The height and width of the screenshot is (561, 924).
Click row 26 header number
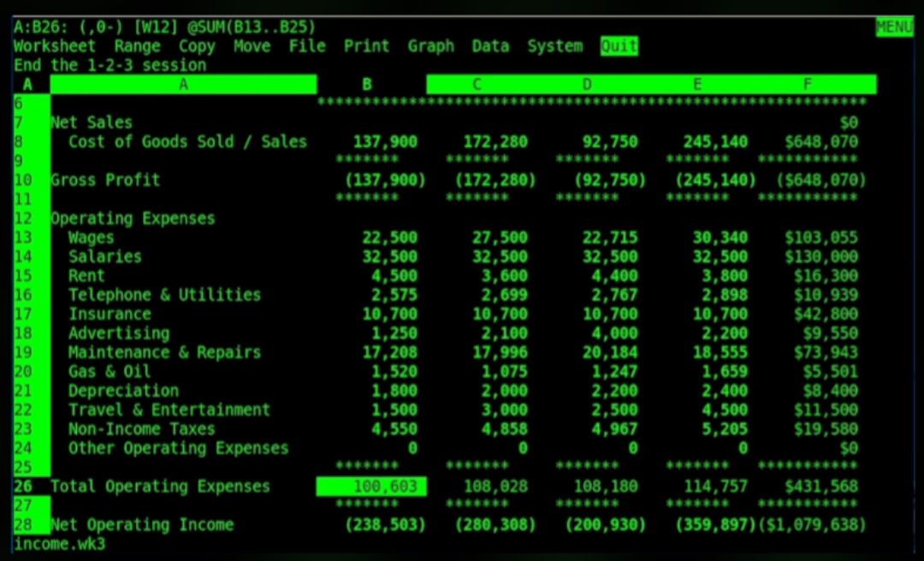(x=23, y=487)
